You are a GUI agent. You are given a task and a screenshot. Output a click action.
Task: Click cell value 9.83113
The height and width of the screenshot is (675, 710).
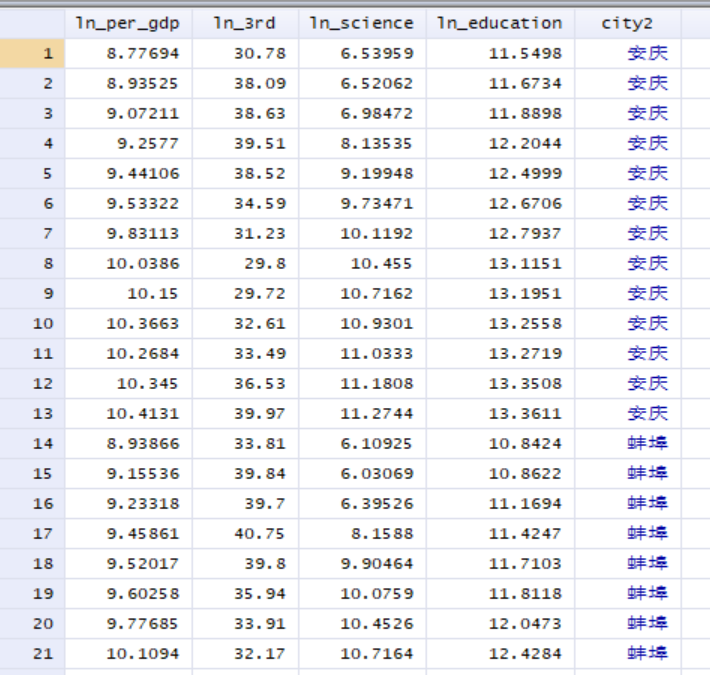click(x=143, y=233)
